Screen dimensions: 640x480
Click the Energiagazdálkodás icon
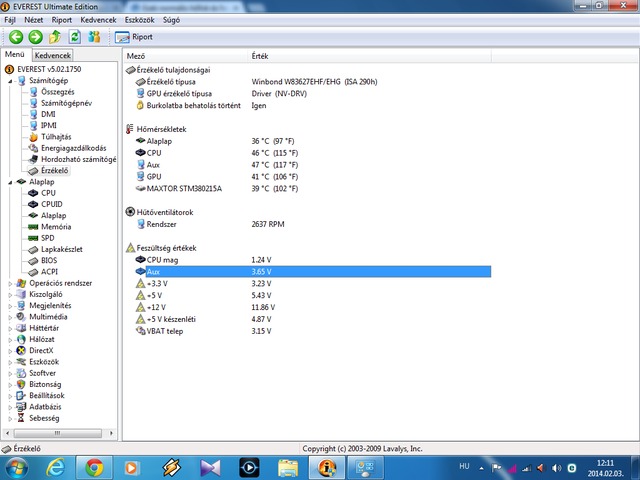(x=33, y=148)
